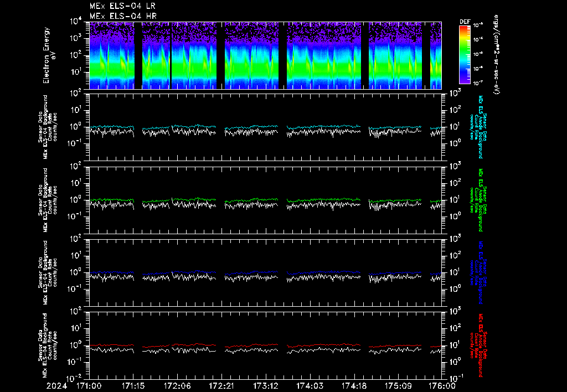Viewport: 567px width, 392px height.
Task: Select the 174:03 time tick label
Action: click(310, 385)
